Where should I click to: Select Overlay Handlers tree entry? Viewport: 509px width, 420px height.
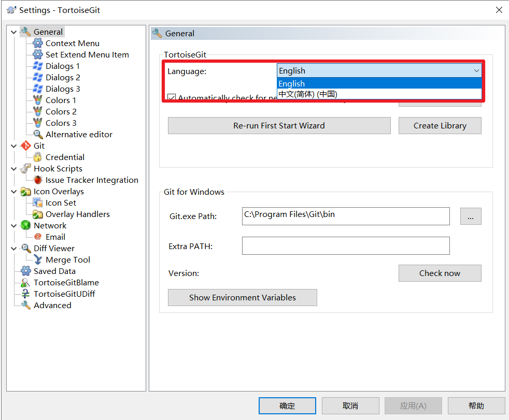coord(78,214)
